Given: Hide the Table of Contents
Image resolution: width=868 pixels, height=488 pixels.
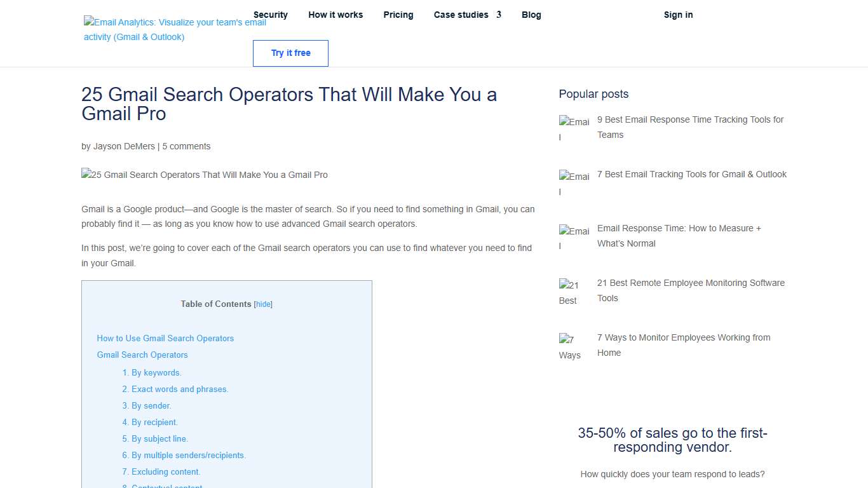Looking at the screenshot, I should [x=262, y=304].
